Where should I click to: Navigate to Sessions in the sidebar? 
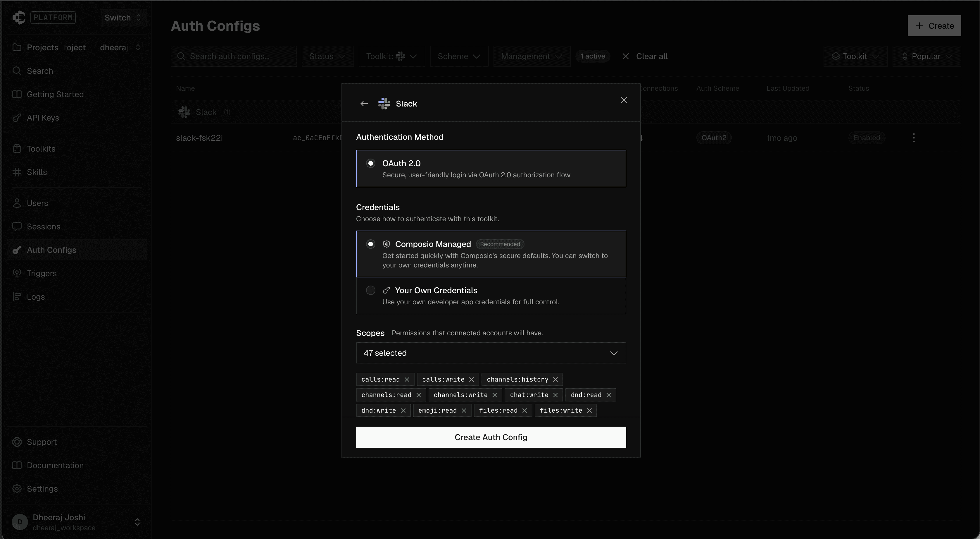pos(77,226)
